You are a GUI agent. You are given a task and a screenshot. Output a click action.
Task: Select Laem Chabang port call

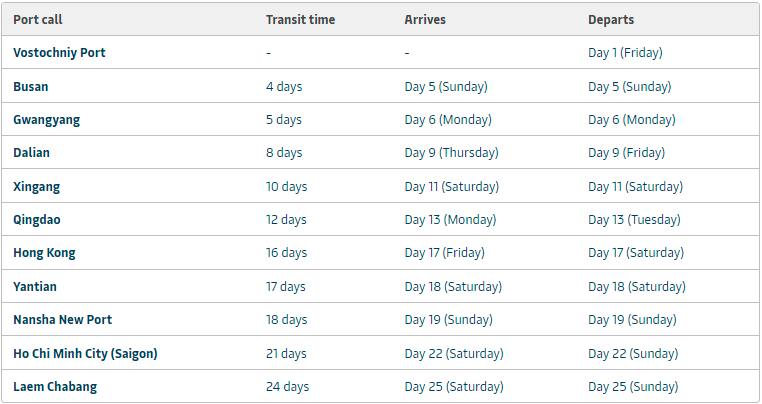point(55,387)
